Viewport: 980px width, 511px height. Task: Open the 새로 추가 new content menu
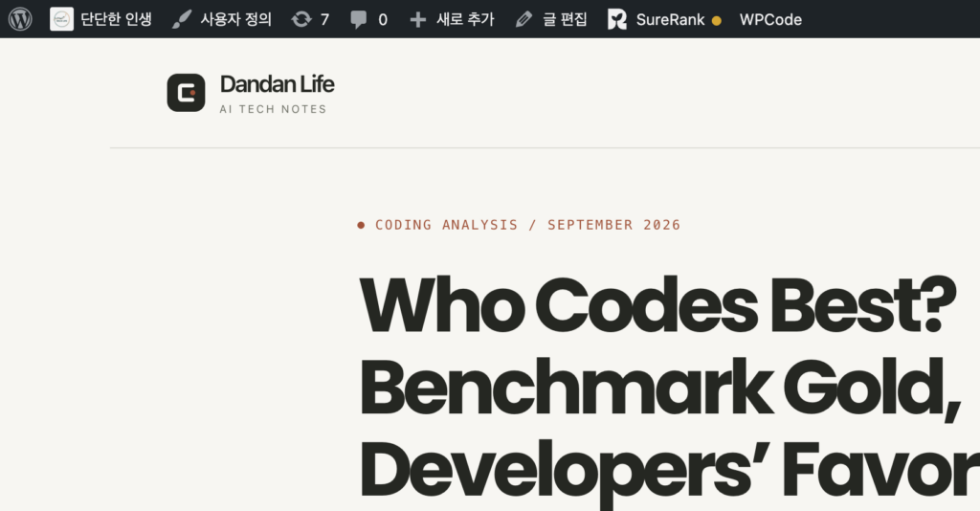[x=452, y=19]
